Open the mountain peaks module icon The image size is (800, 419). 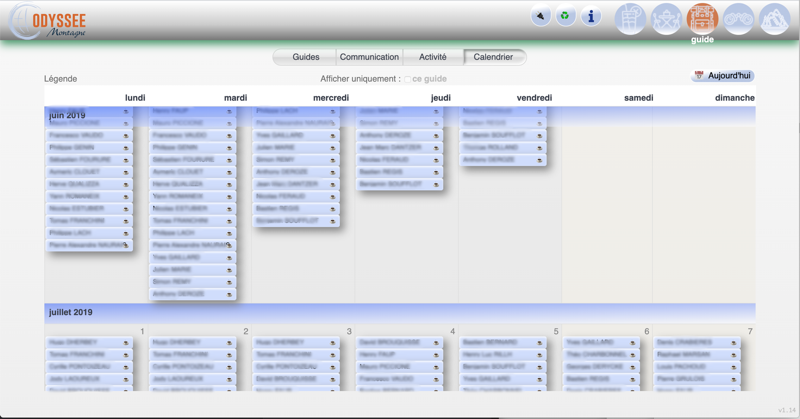tap(774, 18)
